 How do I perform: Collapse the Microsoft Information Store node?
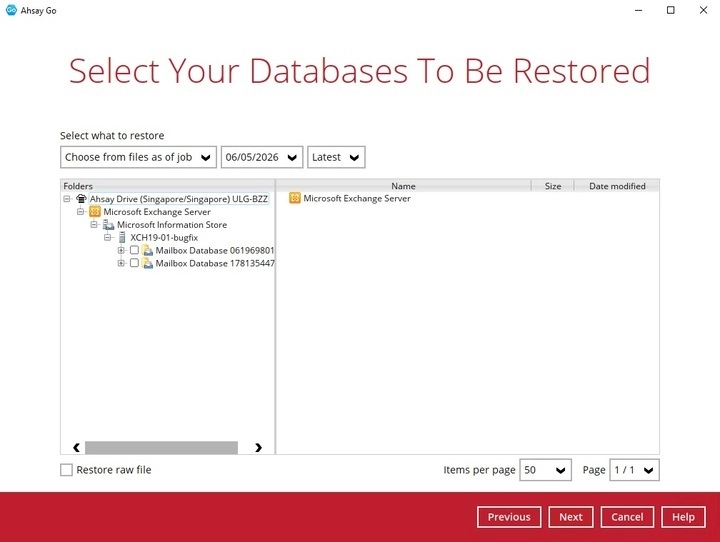pyautogui.click(x=94, y=225)
